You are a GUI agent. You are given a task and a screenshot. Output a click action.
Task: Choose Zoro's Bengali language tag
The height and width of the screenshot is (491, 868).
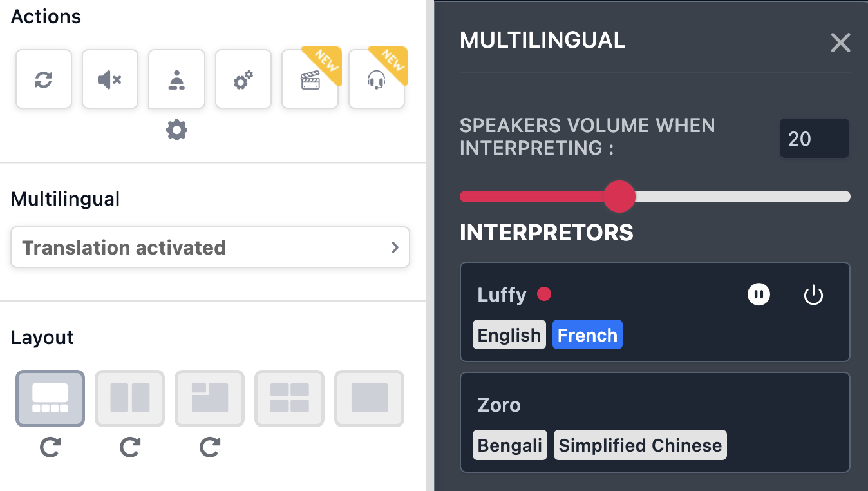(510, 445)
